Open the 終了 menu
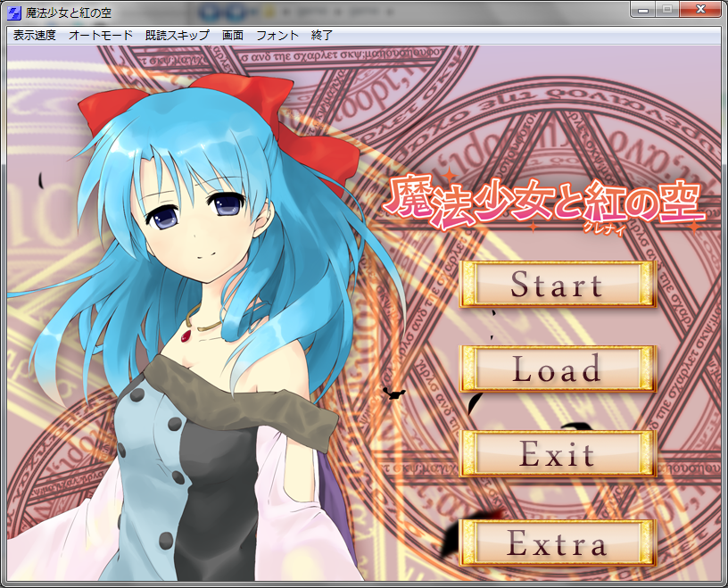 322,36
